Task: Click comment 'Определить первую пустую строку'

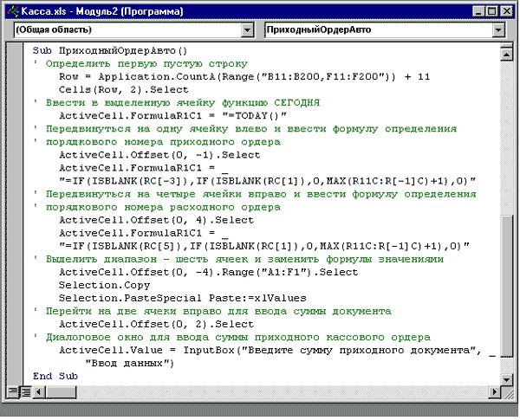Action: coord(146,63)
